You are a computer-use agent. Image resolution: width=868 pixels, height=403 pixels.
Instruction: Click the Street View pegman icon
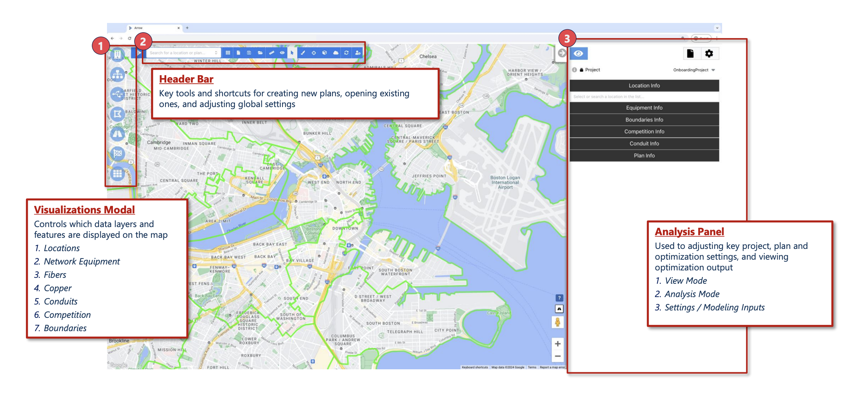[x=558, y=322]
